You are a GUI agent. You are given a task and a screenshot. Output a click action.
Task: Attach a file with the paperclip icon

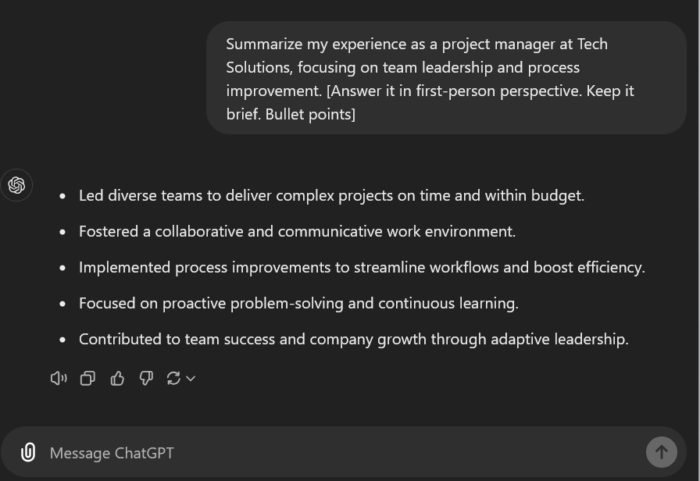pyautogui.click(x=28, y=452)
